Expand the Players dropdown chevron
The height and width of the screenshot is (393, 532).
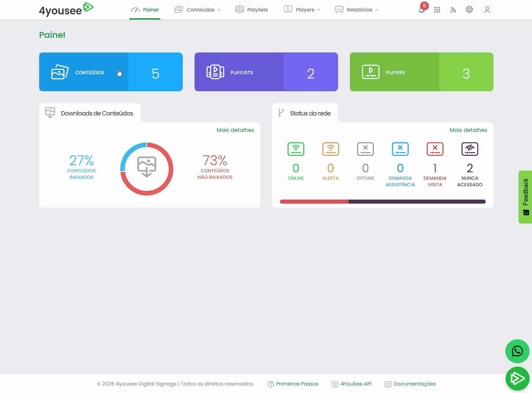319,10
